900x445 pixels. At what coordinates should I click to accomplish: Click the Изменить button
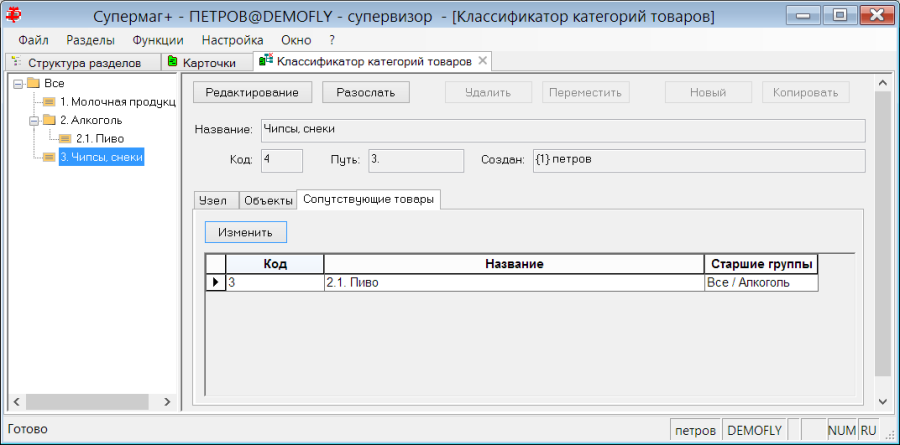(x=246, y=233)
